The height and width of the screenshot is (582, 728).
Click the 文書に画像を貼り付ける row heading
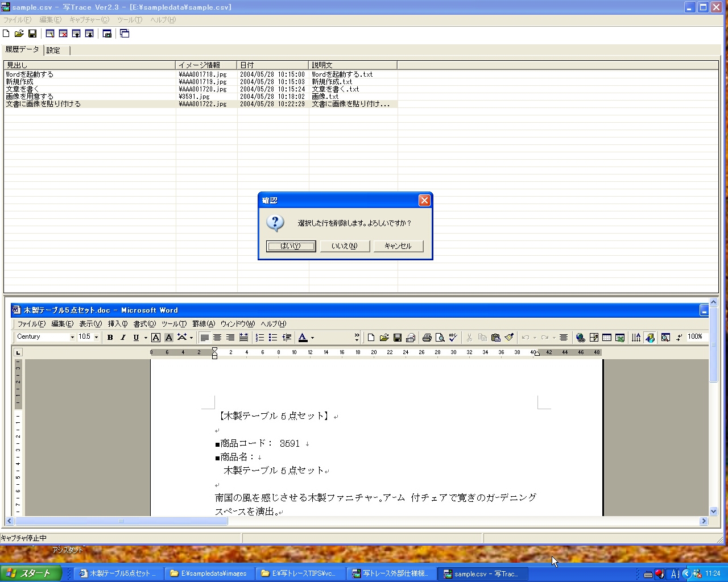pos(43,104)
